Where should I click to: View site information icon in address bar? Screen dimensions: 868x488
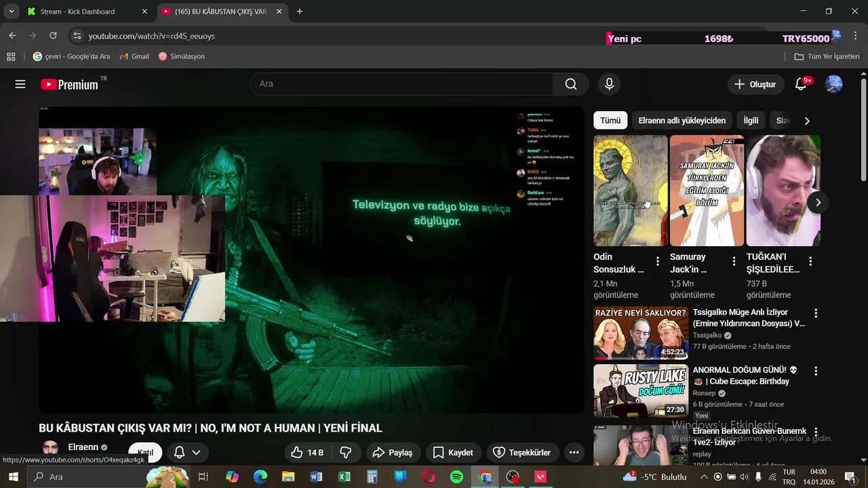77,36
